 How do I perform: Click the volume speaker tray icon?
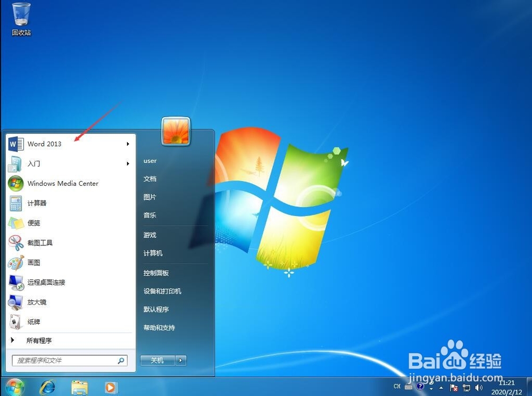pyautogui.click(x=479, y=387)
